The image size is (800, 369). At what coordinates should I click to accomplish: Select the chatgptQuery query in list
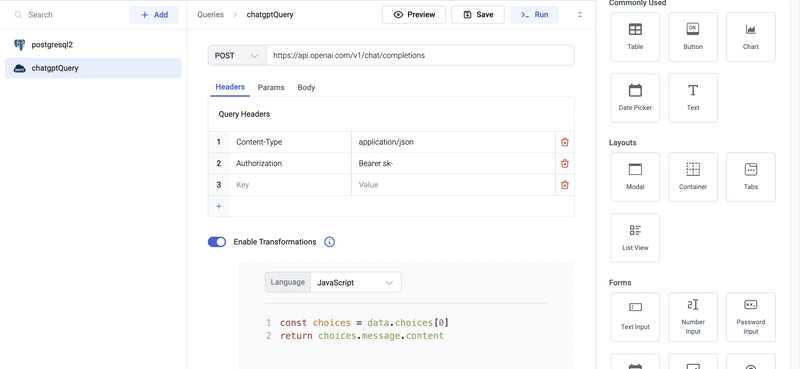tap(93, 68)
